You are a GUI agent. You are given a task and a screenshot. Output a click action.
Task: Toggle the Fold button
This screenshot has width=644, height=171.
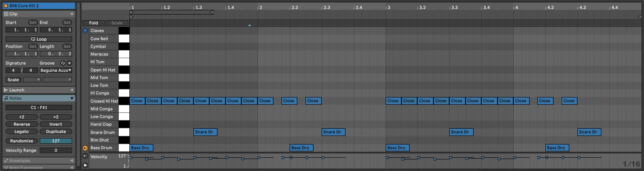pos(94,23)
